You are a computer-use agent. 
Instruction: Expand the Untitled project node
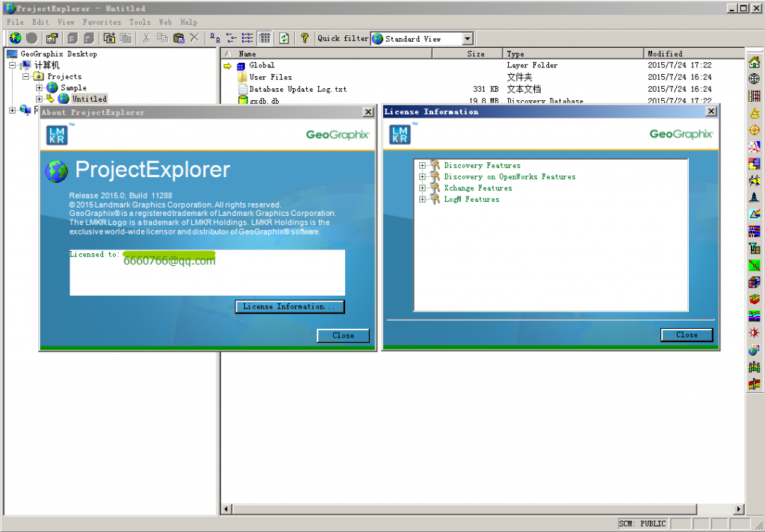pos(39,99)
